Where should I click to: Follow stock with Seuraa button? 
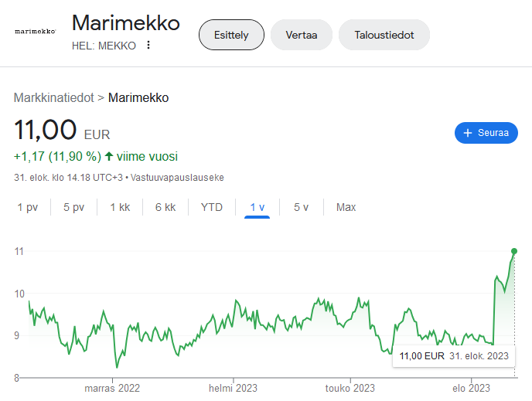tap(486, 133)
